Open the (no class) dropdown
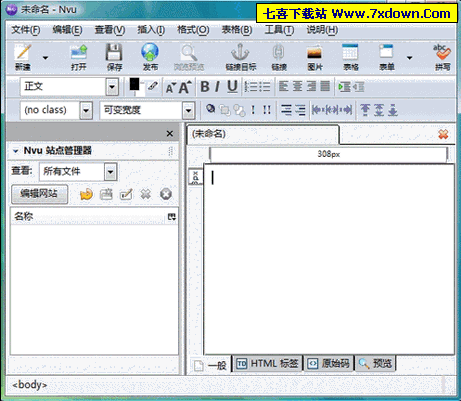Screen dimensions: 461x401 pyautogui.click(x=86, y=110)
